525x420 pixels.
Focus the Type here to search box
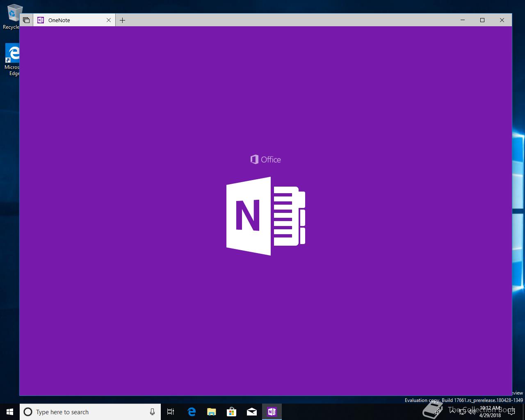[x=90, y=412]
